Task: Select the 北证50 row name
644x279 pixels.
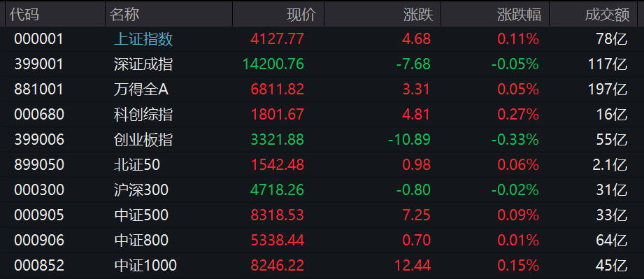Action: click(137, 165)
